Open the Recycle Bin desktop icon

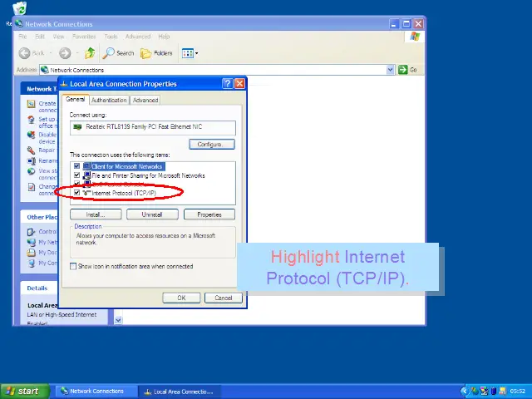point(18,8)
